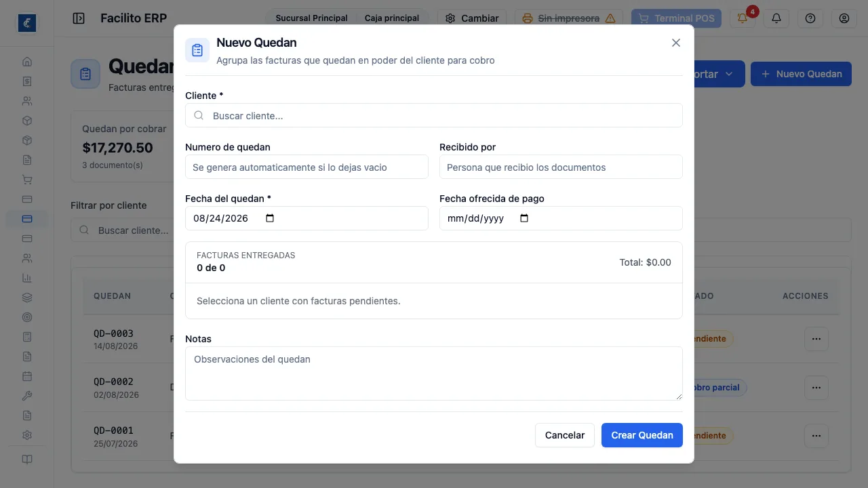The width and height of the screenshot is (868, 488).
Task: Open the bar chart reports icon
Action: 27,278
